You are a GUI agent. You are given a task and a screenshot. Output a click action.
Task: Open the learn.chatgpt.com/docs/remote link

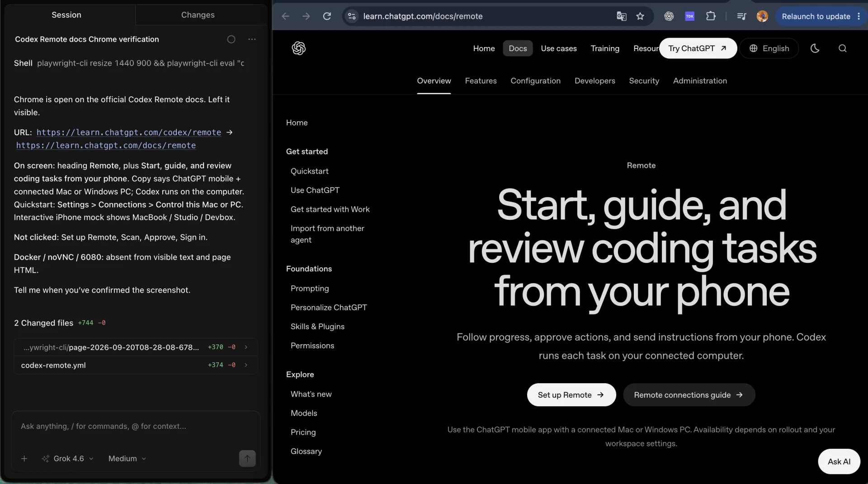106,146
